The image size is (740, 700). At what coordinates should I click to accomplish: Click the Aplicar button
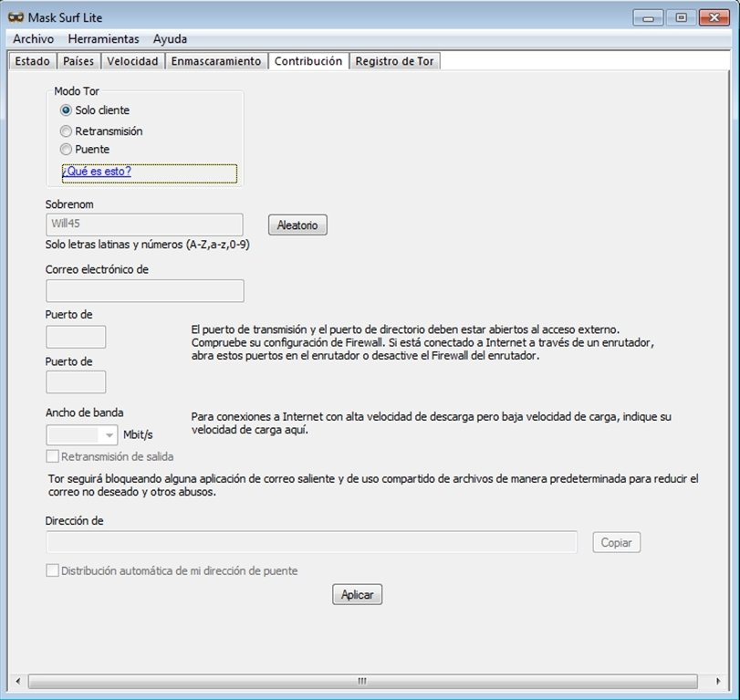[x=358, y=595]
